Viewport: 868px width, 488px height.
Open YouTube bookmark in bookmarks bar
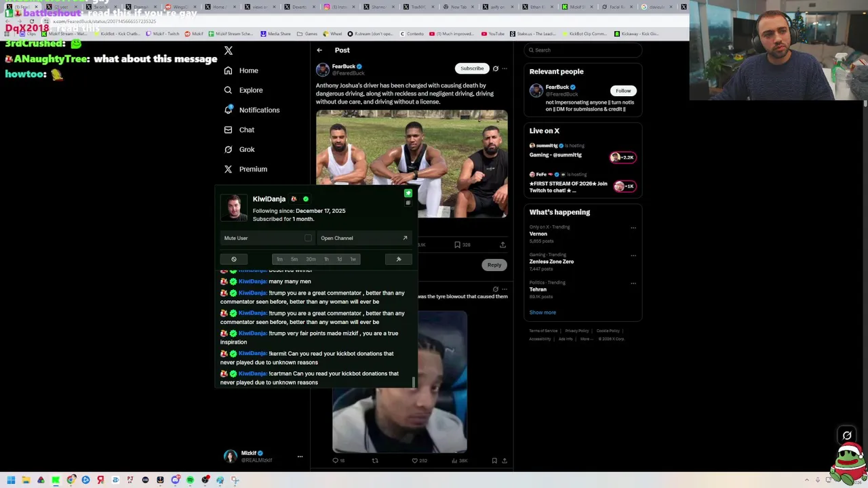[493, 34]
